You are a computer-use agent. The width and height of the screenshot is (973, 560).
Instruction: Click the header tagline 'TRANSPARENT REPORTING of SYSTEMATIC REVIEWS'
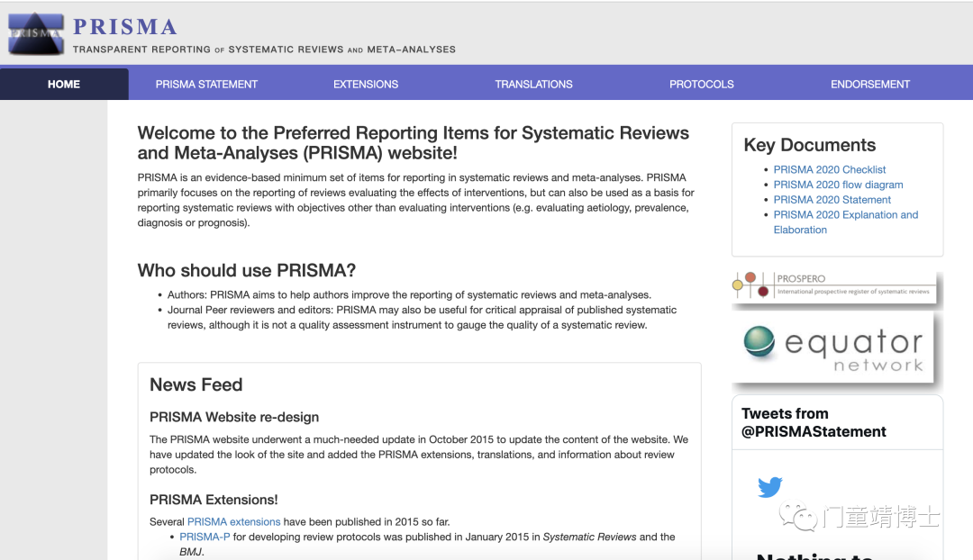(264, 49)
